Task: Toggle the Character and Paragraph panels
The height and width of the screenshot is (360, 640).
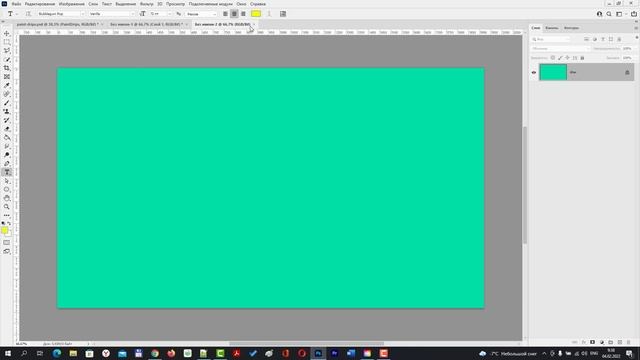Action: [283, 14]
